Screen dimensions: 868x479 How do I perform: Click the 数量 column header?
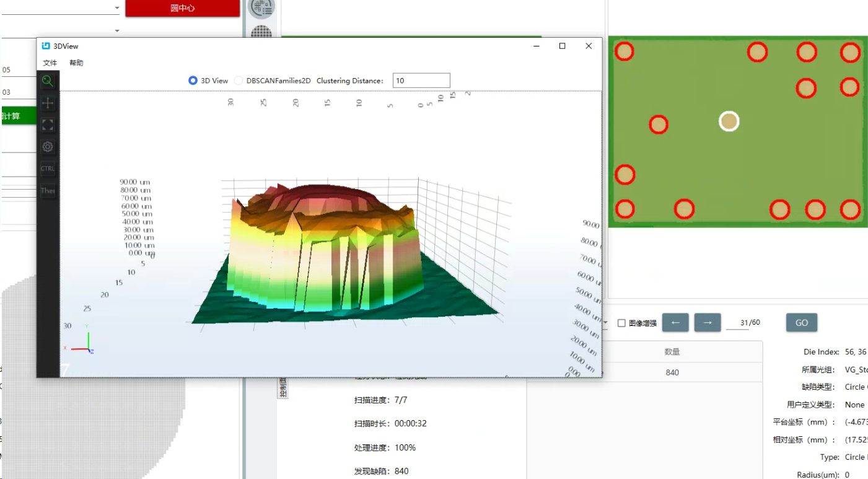click(672, 351)
